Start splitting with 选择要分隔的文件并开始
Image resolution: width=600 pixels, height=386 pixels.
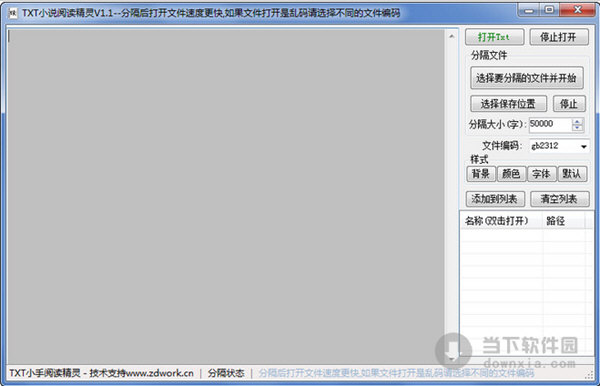click(527, 78)
